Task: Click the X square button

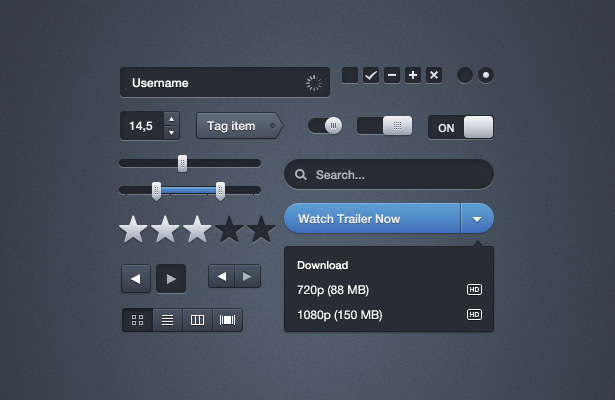Action: (x=434, y=75)
